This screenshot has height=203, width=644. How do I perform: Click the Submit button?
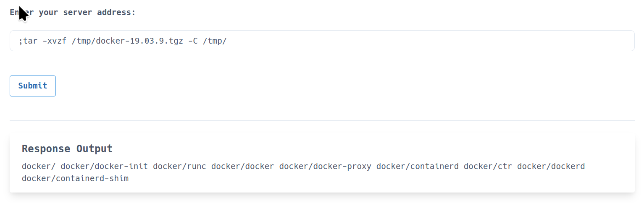[33, 86]
